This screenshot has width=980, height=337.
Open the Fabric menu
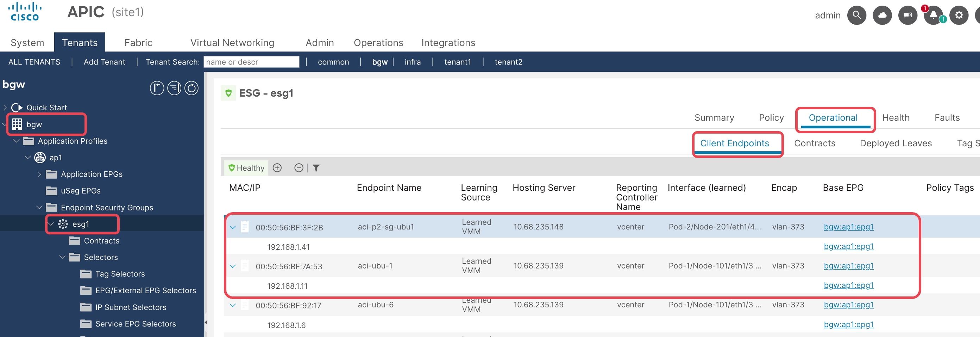pos(138,43)
